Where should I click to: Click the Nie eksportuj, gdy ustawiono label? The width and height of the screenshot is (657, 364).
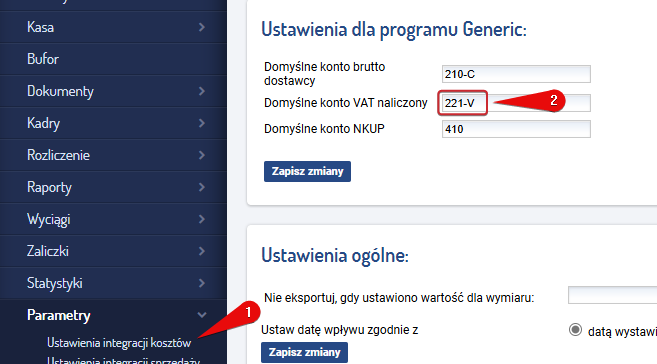pos(399,298)
